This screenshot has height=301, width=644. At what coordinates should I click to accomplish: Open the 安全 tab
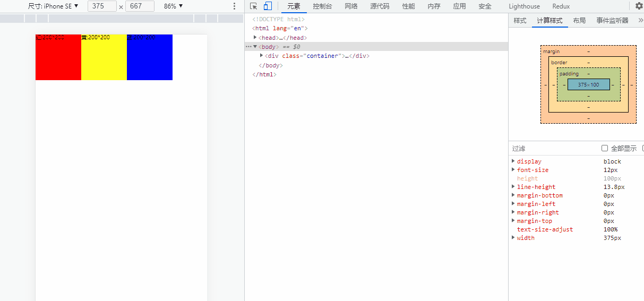pyautogui.click(x=485, y=6)
